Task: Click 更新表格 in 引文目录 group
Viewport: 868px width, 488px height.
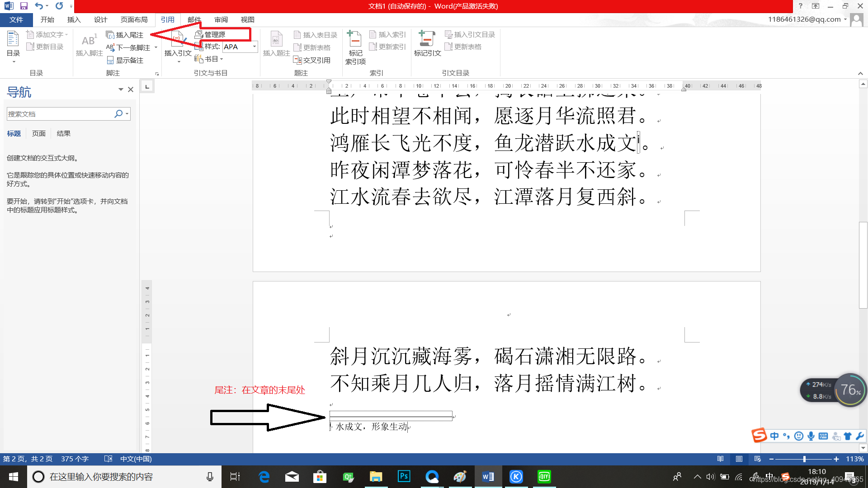Action: click(x=463, y=47)
